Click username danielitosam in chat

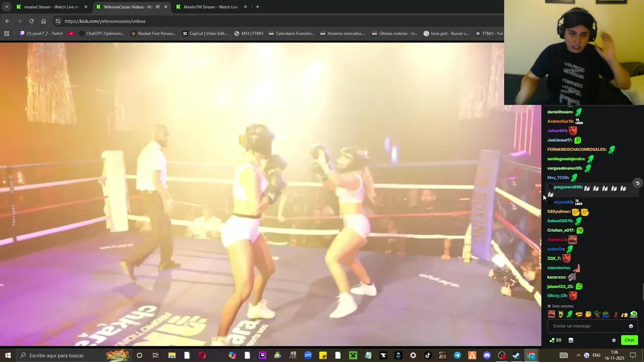click(560, 112)
